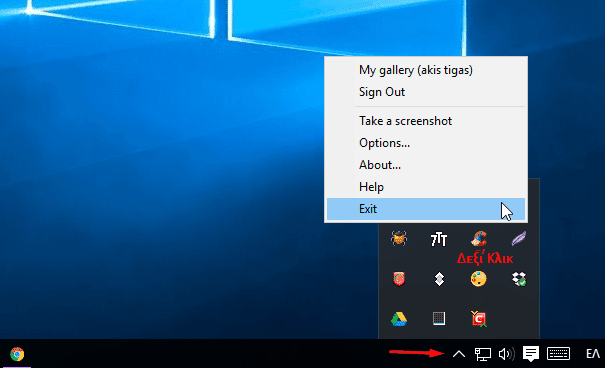Viewport: 605px width, 368px height.
Task: Choose Sign Out from the context menu
Action: pyautogui.click(x=426, y=92)
